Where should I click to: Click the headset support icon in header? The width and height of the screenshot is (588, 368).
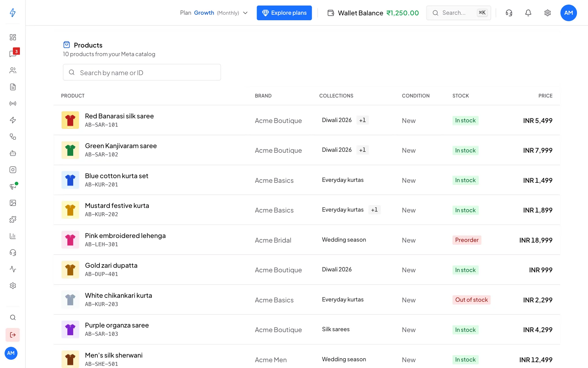(509, 13)
